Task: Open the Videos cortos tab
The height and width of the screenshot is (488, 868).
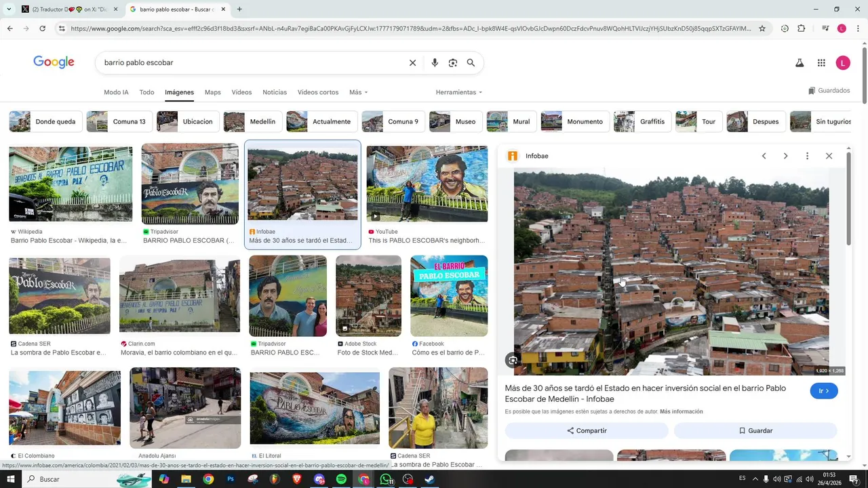Action: tap(318, 92)
